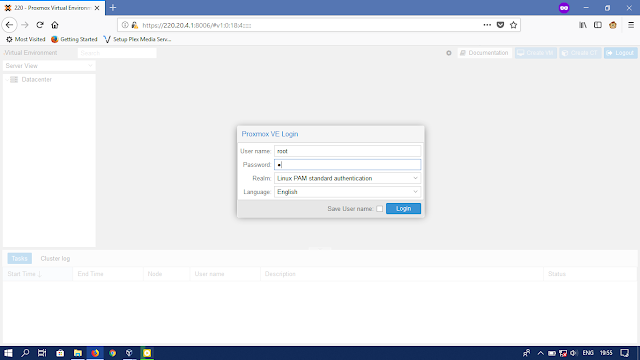Screen dimensions: 640x360
Task: Open Windows taskbar search
Action: 25,353
